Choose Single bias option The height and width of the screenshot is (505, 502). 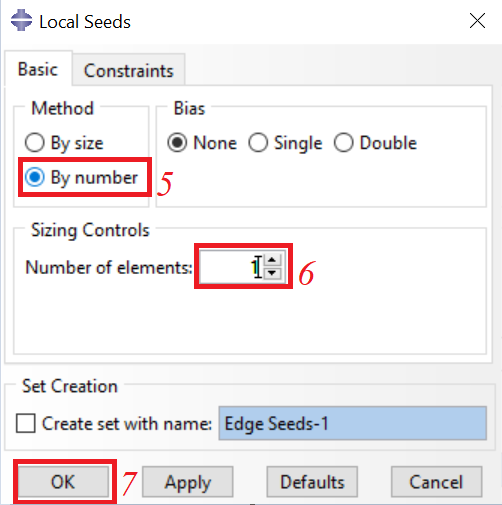point(285,143)
